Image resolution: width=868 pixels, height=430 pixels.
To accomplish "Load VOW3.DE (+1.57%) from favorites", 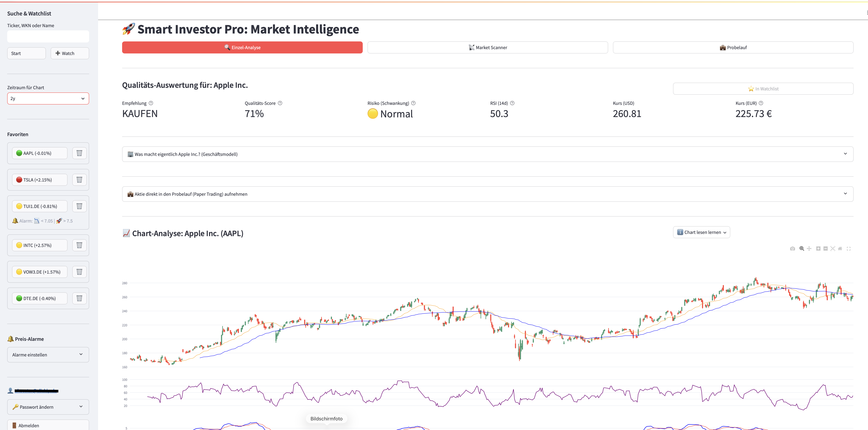I will coord(40,272).
